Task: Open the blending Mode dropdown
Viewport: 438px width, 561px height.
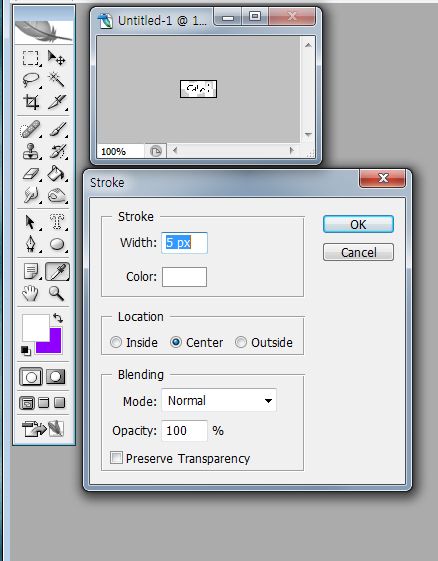Action: point(219,400)
